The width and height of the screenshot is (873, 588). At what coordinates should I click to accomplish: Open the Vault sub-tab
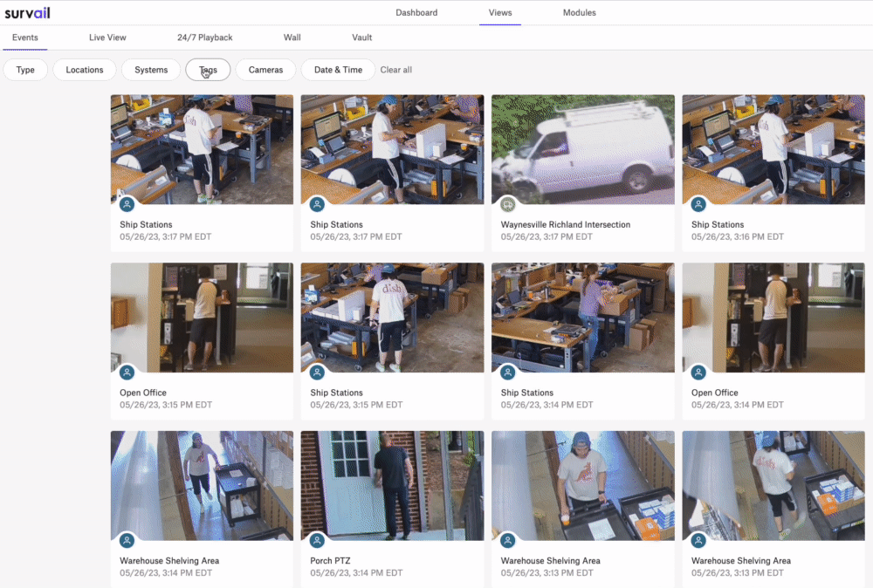362,38
